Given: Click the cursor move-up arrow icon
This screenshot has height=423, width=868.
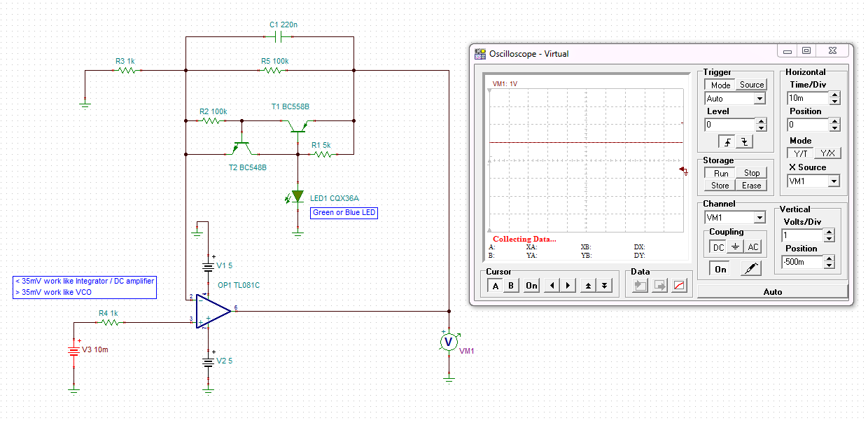Looking at the screenshot, I should pyautogui.click(x=588, y=286).
